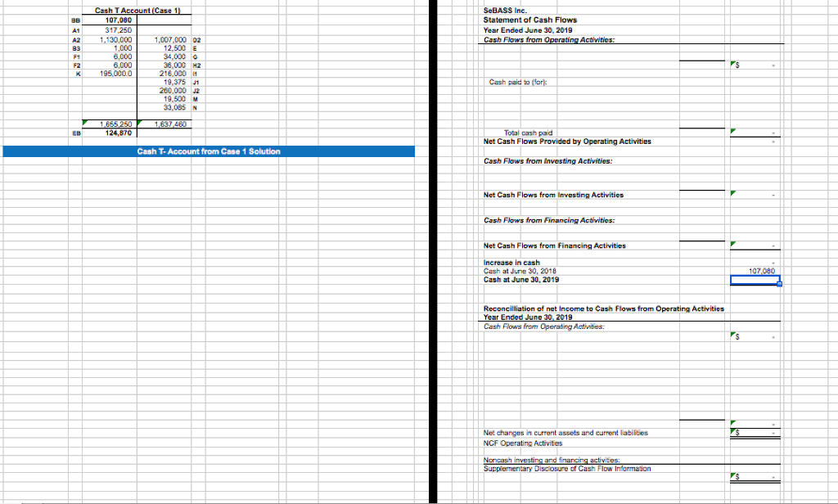Click the "Total cash paid" label
The width and height of the screenshot is (838, 504).
[528, 133]
